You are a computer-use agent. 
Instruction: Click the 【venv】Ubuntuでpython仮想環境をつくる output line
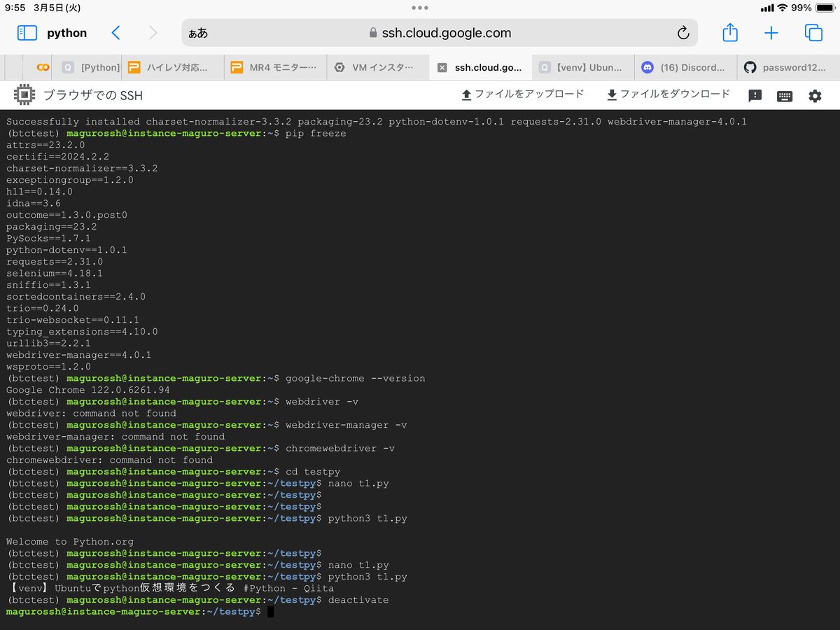tap(170, 588)
